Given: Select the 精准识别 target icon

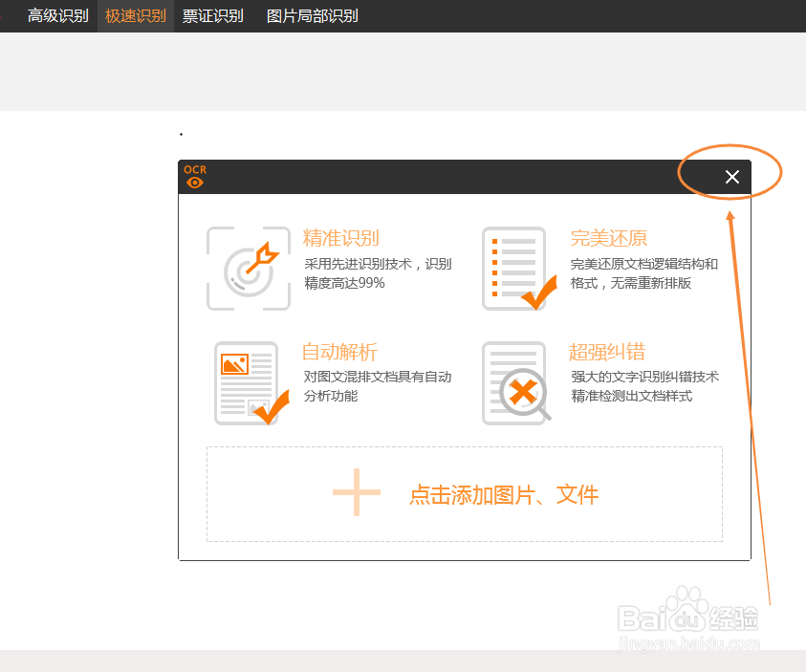Looking at the screenshot, I should pyautogui.click(x=249, y=269).
